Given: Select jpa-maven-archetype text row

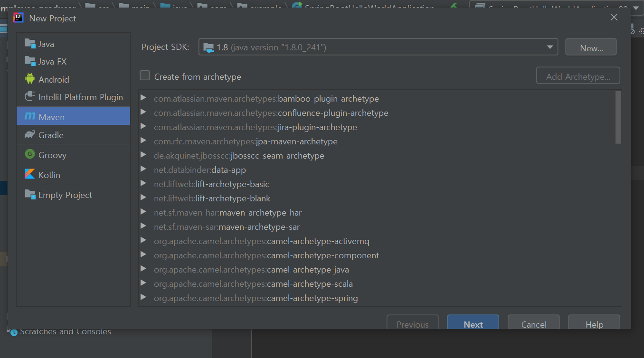Looking at the screenshot, I should (x=246, y=141).
